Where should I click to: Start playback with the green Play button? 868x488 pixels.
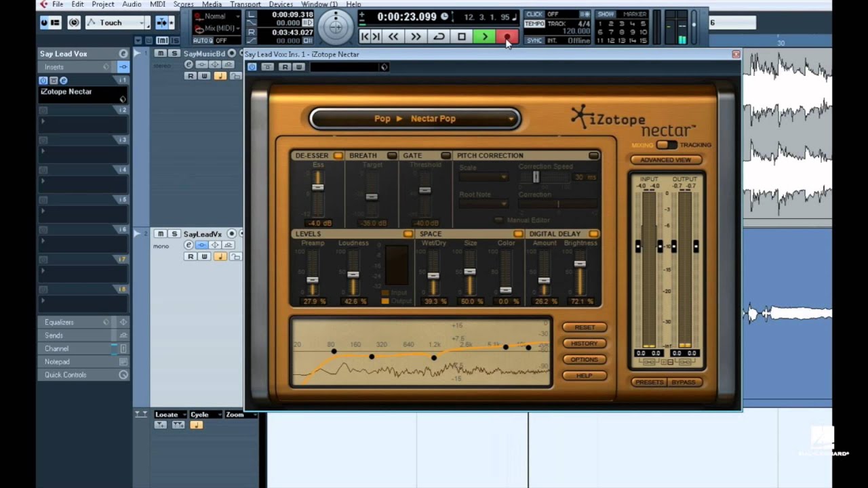pos(484,37)
